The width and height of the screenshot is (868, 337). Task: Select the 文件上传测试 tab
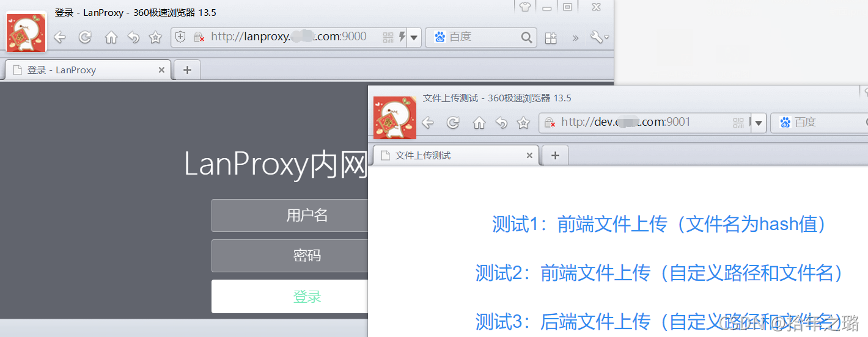456,156
